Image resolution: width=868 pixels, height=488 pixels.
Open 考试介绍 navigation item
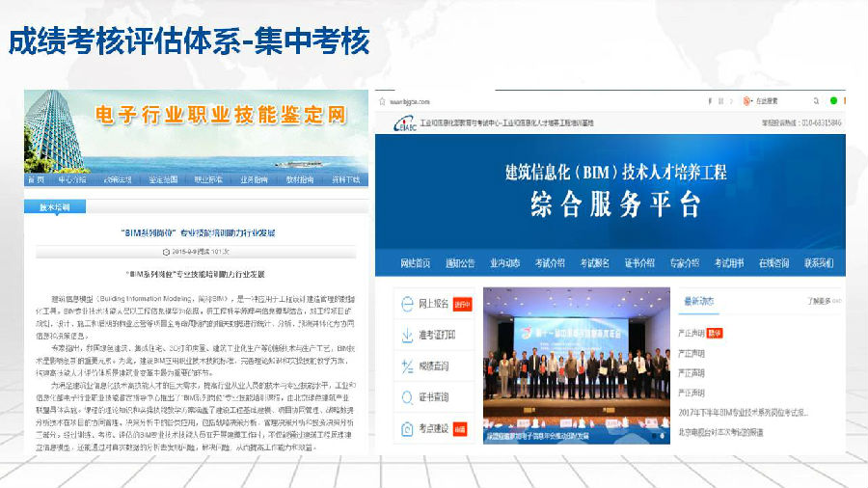(550, 263)
